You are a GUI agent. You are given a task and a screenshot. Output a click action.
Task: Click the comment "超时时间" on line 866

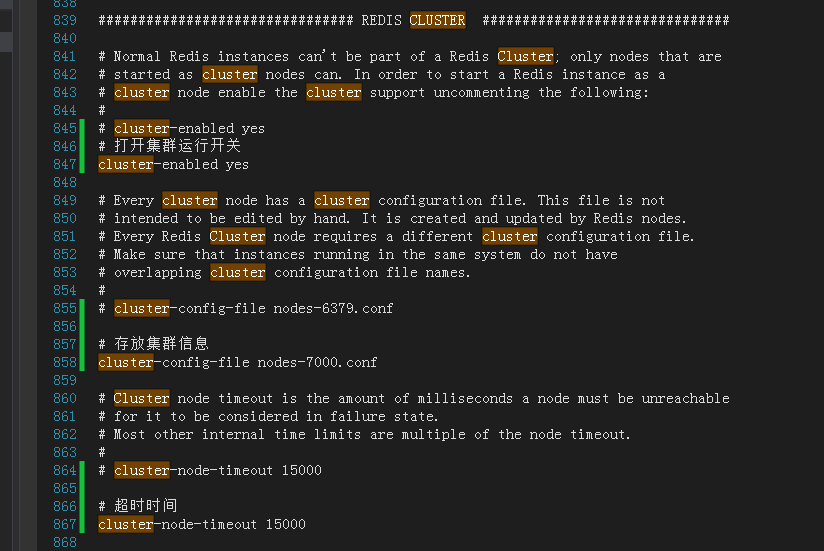click(145, 506)
